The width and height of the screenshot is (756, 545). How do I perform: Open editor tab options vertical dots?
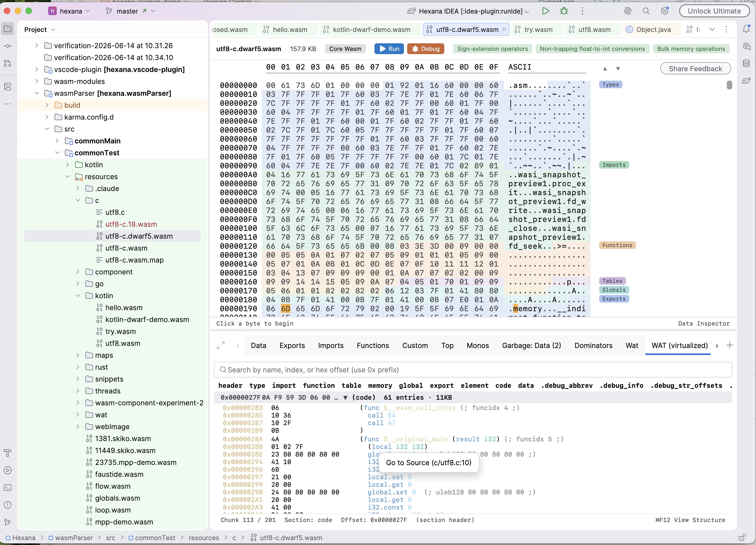point(726,29)
